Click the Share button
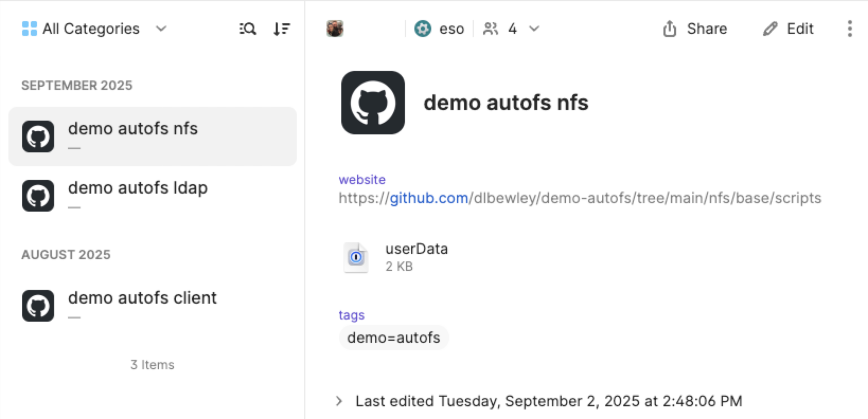 click(x=695, y=29)
